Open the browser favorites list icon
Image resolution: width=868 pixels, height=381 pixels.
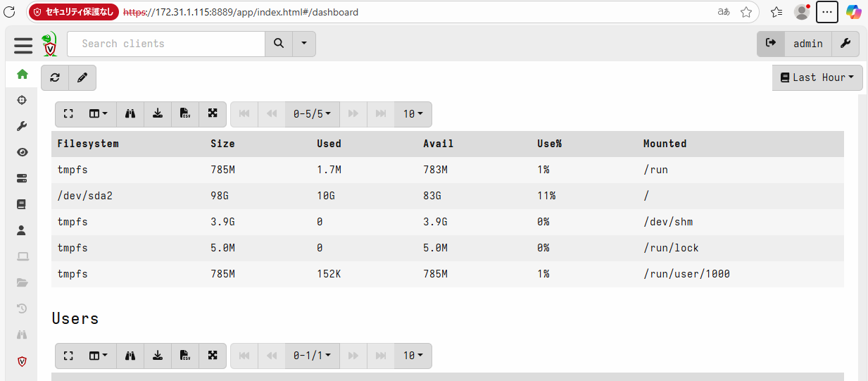click(776, 12)
